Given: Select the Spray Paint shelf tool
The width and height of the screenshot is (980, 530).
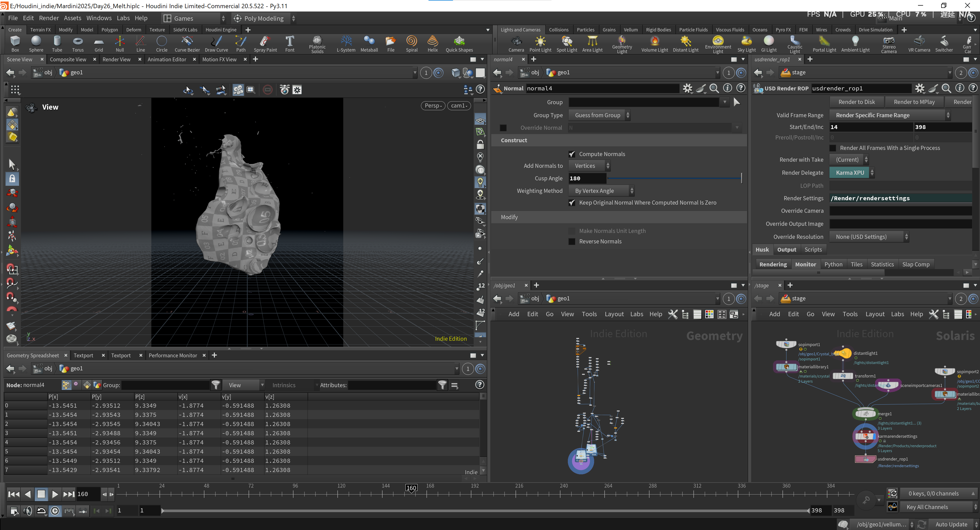Looking at the screenshot, I should tap(265, 44).
